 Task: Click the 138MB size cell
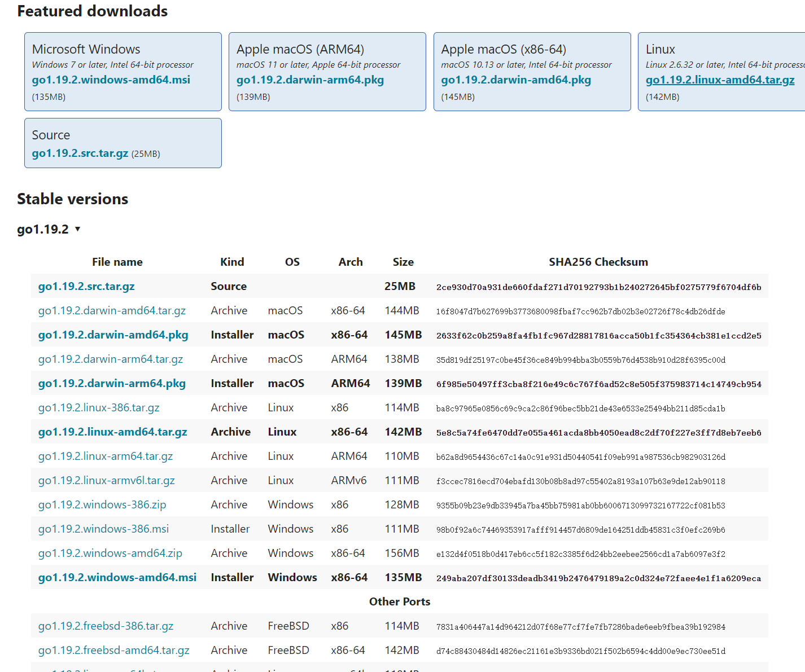coord(402,359)
